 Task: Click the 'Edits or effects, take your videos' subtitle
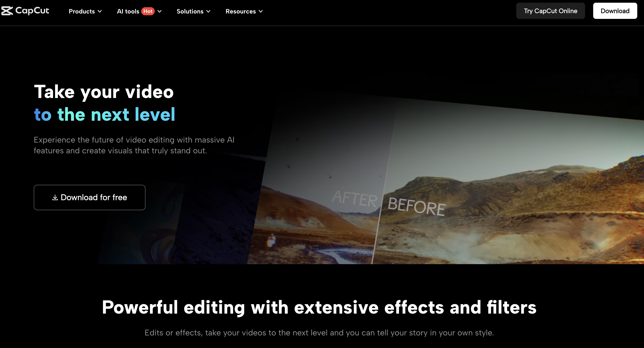319,333
